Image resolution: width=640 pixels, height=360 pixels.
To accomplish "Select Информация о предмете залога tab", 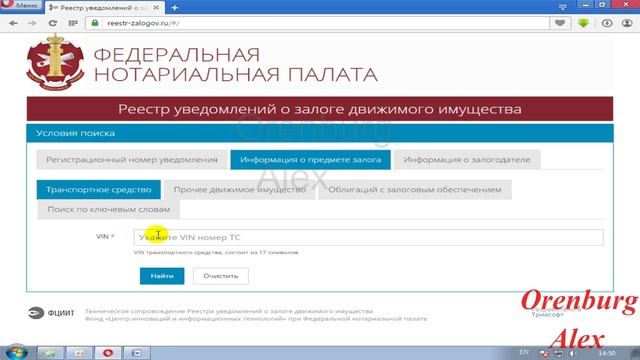I will click(310, 160).
